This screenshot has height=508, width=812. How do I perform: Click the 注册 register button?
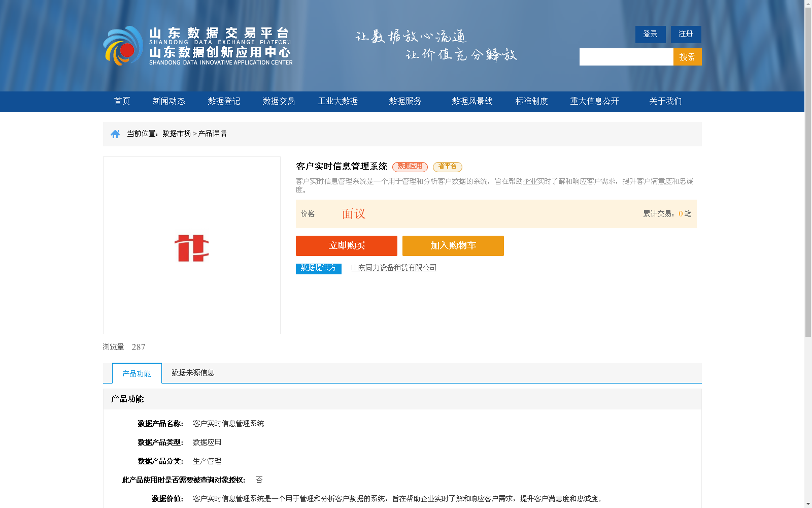(686, 34)
